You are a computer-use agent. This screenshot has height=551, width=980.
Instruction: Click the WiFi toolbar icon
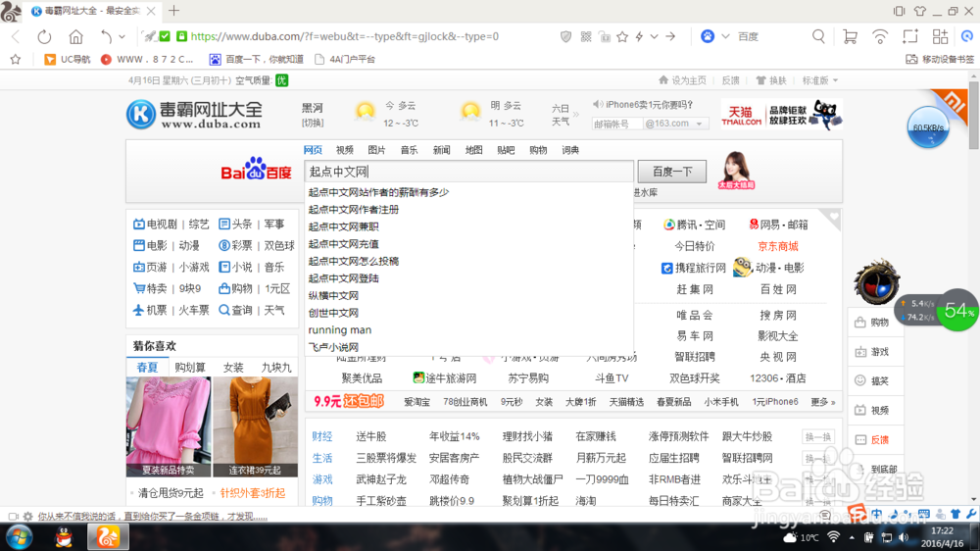(x=880, y=37)
